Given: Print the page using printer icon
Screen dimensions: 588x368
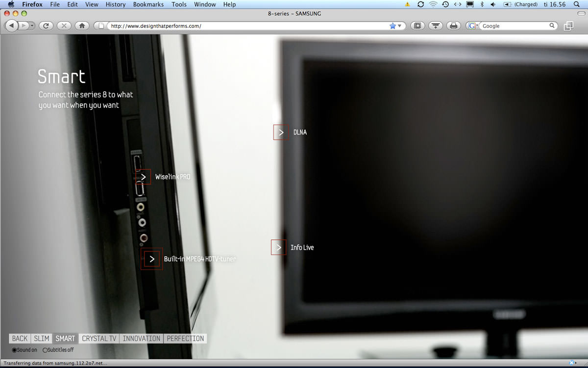Looking at the screenshot, I should tap(453, 26).
